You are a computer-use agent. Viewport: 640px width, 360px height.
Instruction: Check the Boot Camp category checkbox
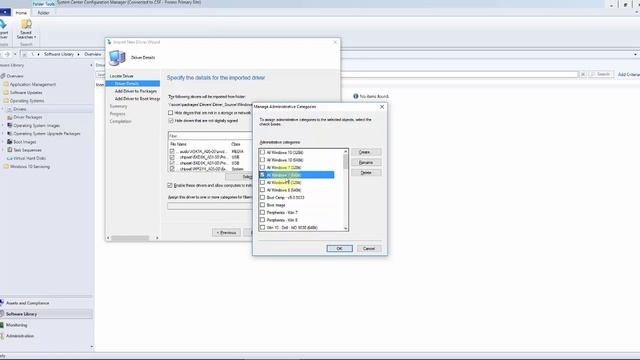(262, 197)
